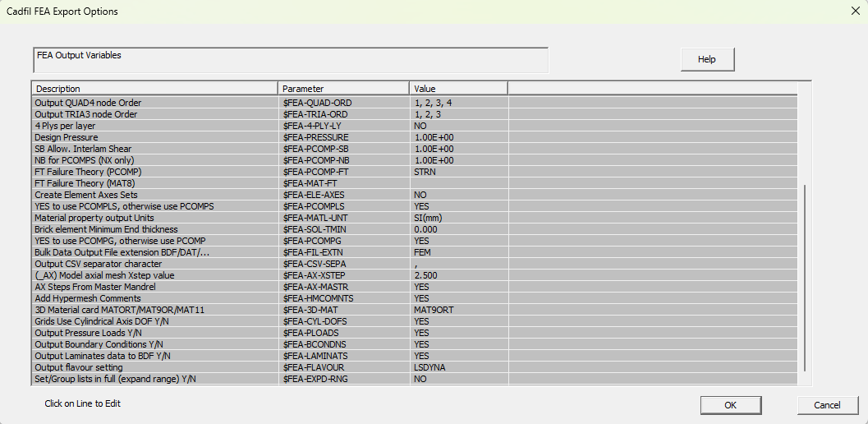Image resolution: width=868 pixels, height=424 pixels.
Task: Select Output Boundary Conditions Y/N row
Action: [415, 344]
